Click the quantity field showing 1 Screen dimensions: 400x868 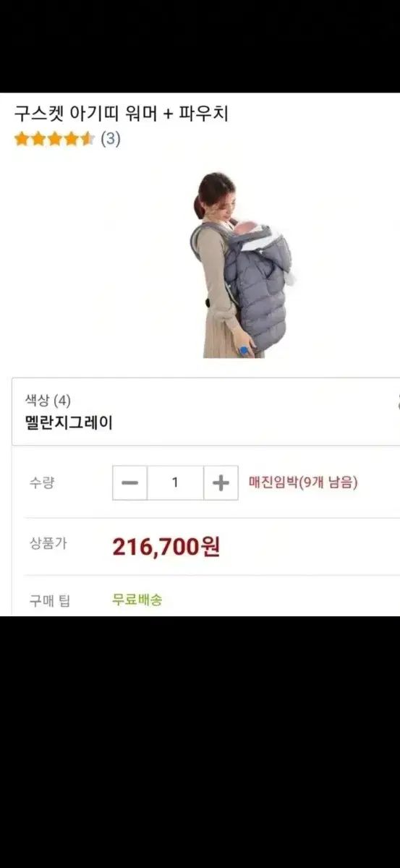[x=175, y=483]
